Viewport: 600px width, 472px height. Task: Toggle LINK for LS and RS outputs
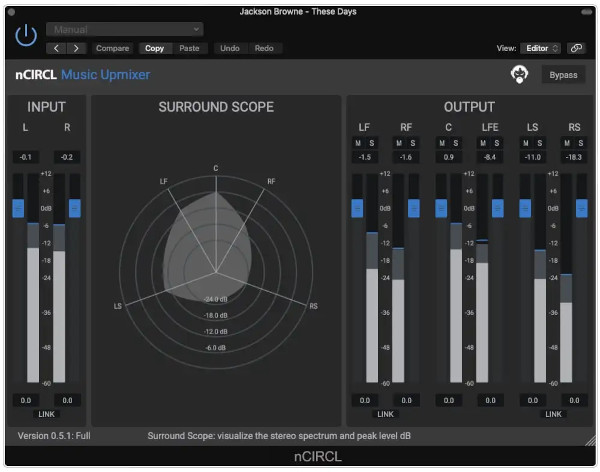[x=553, y=414]
